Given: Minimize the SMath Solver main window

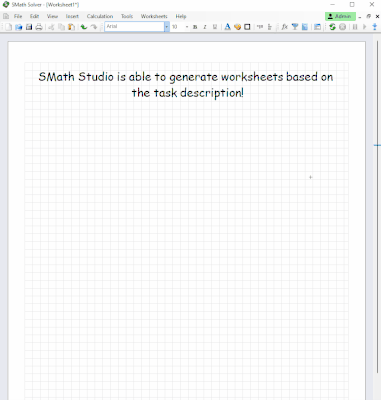Looking at the screenshot, I should click(333, 5).
